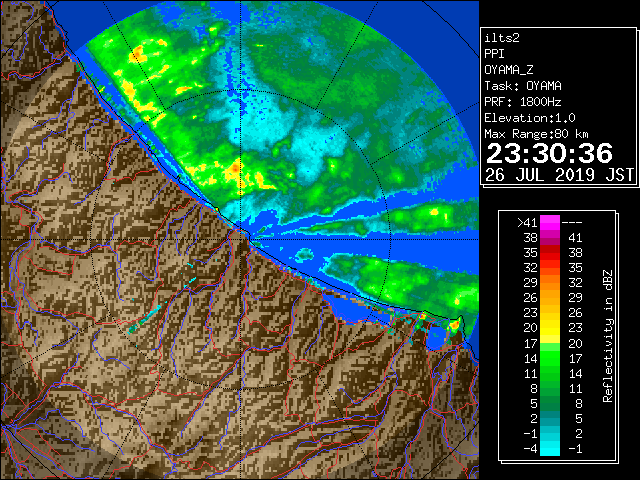Click the 'ilts2' label in info box
640x480 pixels.
click(502, 38)
